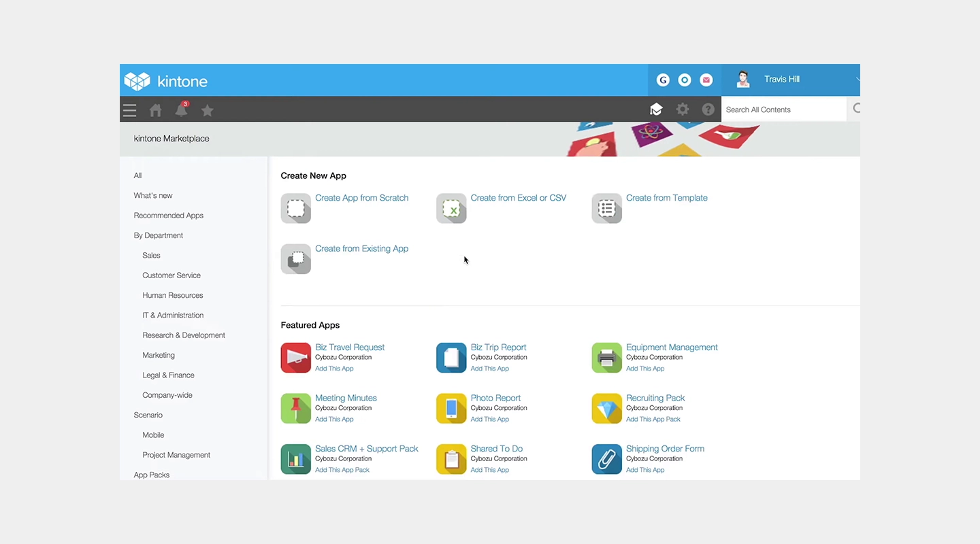
Task: Go to the home portal icon
Action: 156,110
